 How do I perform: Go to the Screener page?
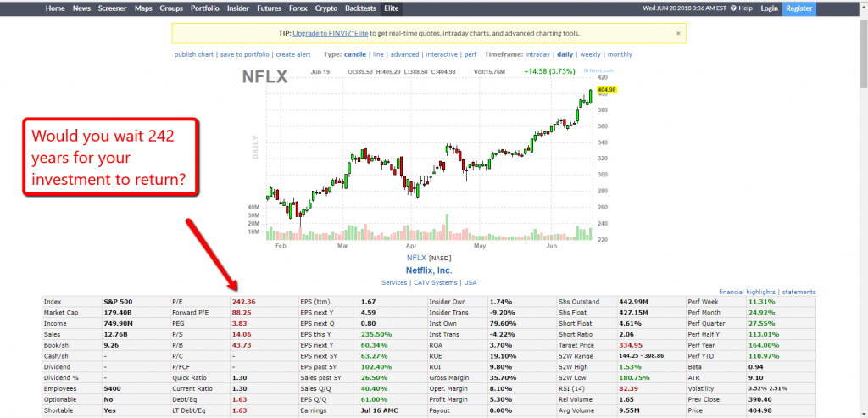(x=113, y=8)
